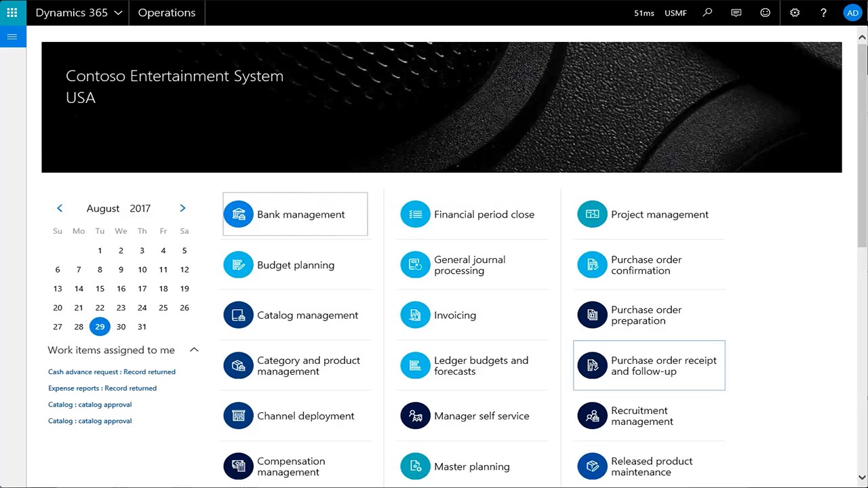868x488 pixels.
Task: Click the 51ms performance indicator
Action: click(644, 13)
